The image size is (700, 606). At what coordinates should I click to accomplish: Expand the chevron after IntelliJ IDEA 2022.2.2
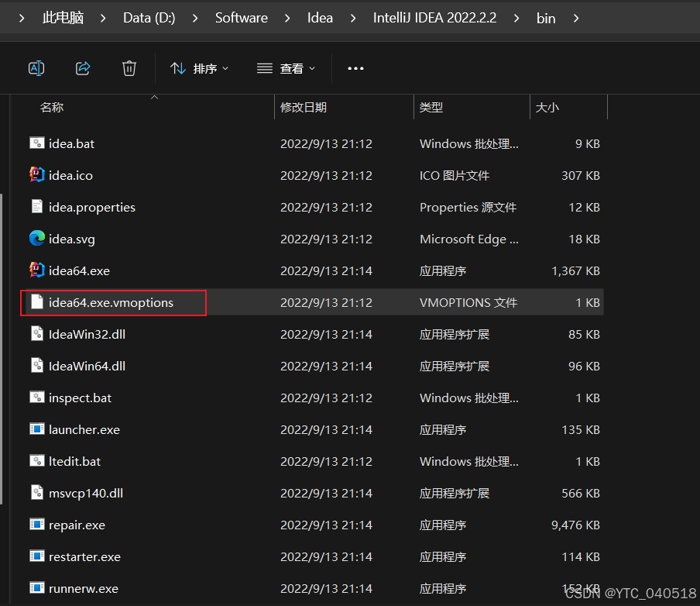[516, 19]
